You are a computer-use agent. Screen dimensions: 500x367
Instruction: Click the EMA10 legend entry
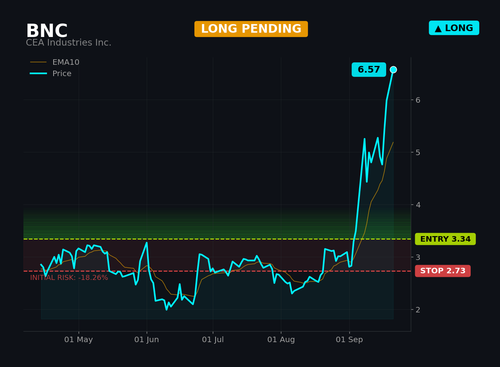coord(55,62)
